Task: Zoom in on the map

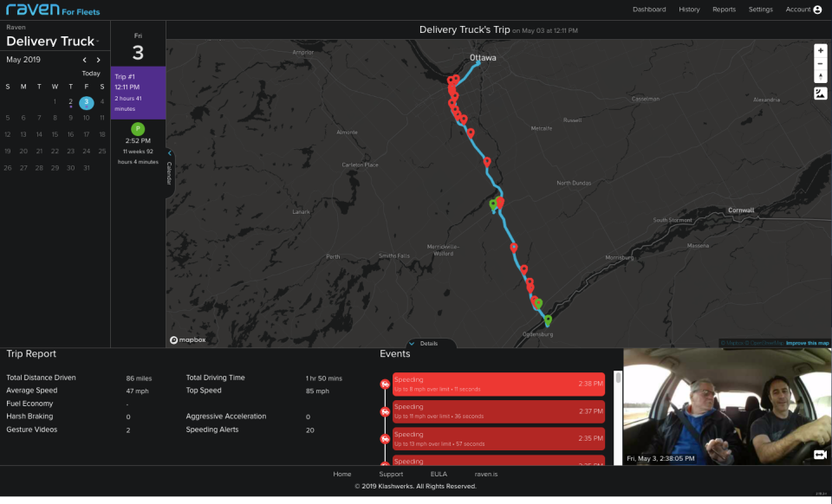Action: click(x=821, y=50)
